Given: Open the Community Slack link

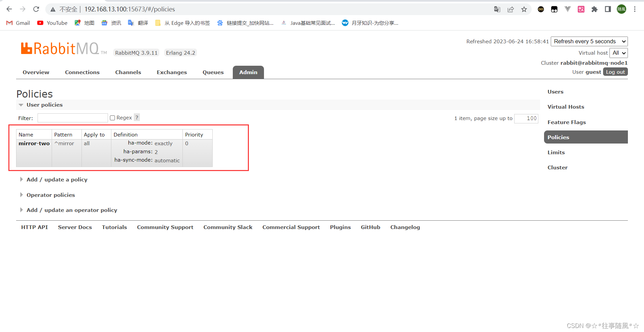Looking at the screenshot, I should (228, 227).
